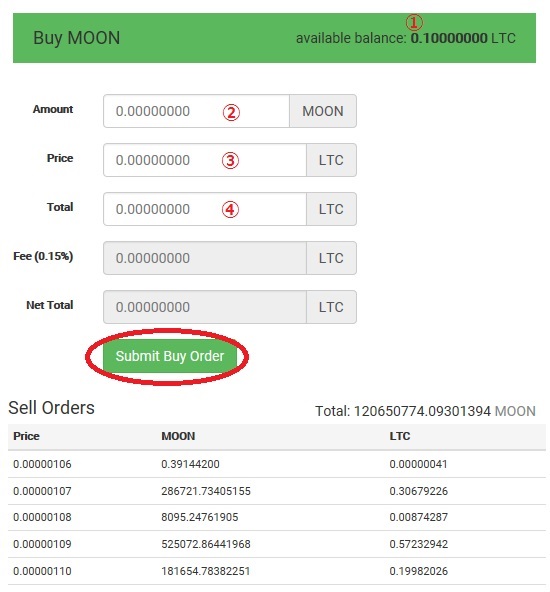The height and width of the screenshot is (592, 550).
Task: Select sell order at price 0.00000108
Action: point(277,517)
